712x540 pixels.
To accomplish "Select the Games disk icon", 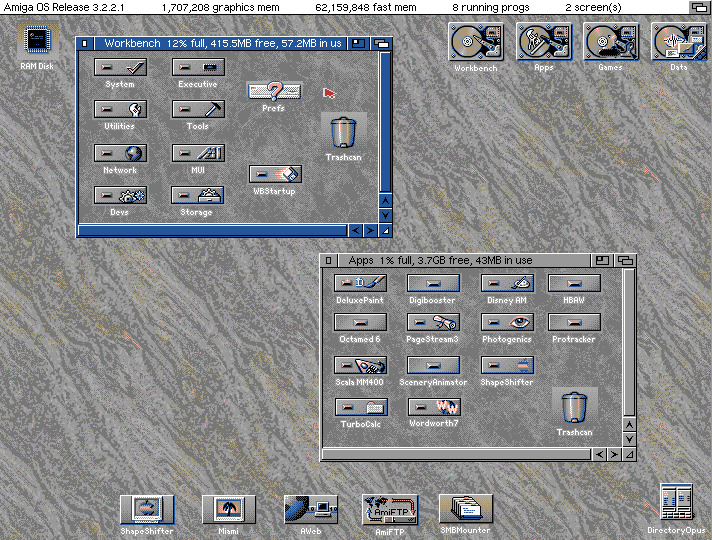I will 611,42.
